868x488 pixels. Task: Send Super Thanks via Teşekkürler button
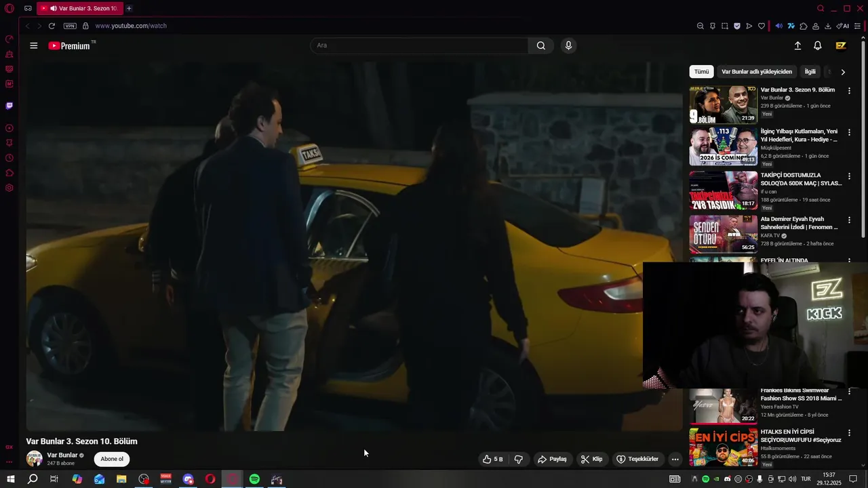pos(637,459)
